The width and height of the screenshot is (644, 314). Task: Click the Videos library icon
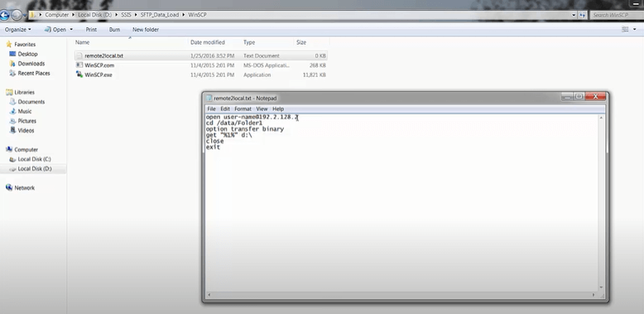click(x=12, y=131)
